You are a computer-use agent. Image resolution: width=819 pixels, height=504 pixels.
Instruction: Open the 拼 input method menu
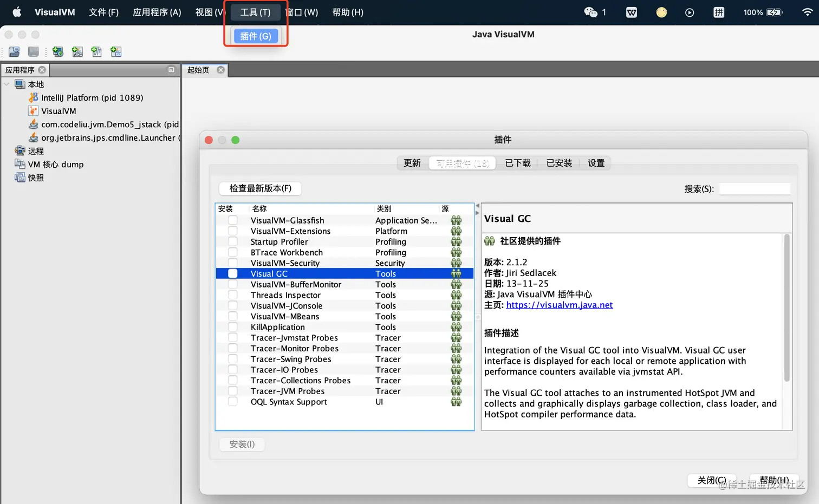(x=719, y=12)
